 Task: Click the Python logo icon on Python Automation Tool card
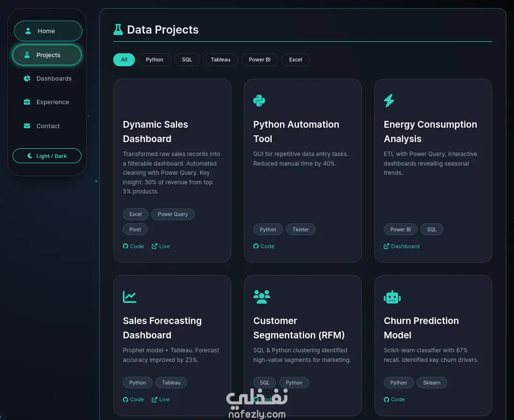coord(259,100)
